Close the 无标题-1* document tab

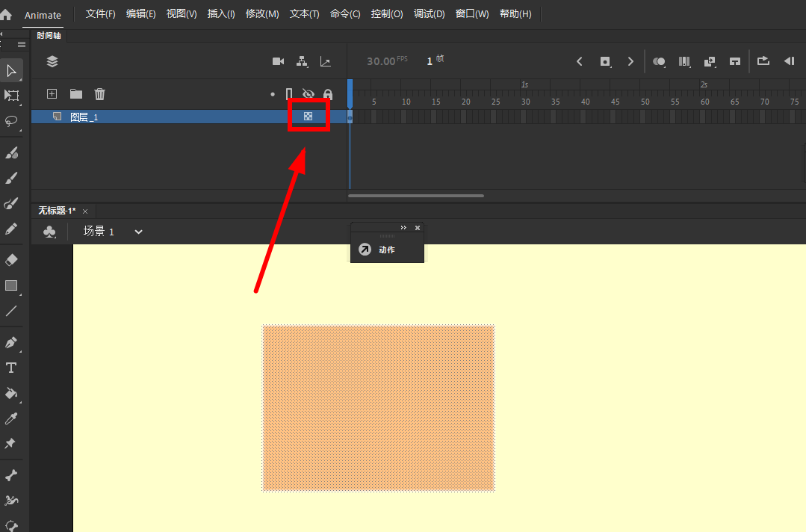point(85,211)
